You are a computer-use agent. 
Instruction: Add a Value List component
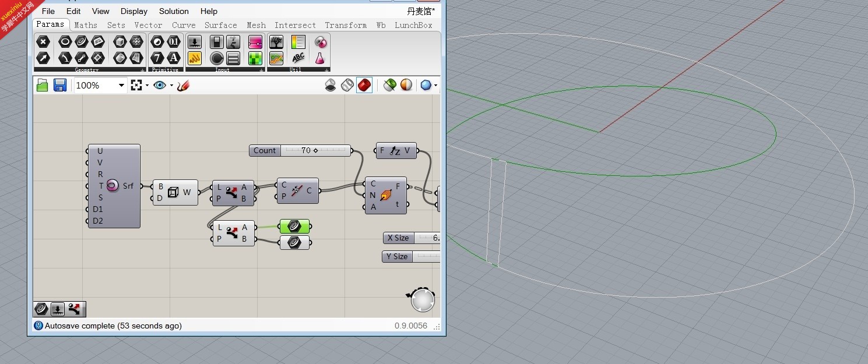click(233, 58)
